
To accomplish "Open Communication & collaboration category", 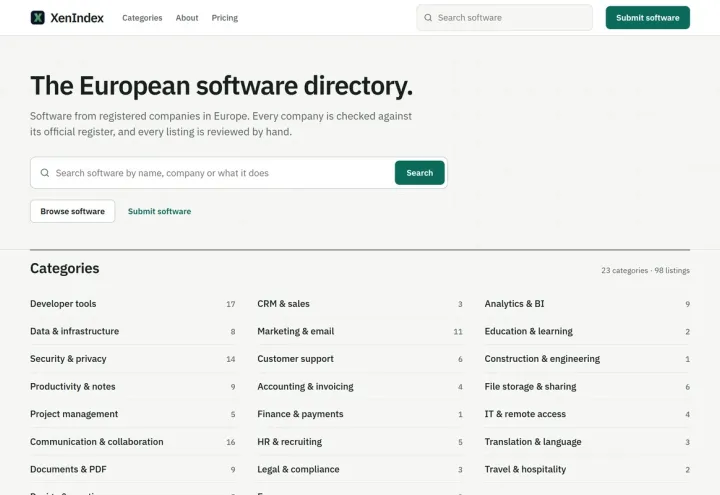I will (133, 442).
